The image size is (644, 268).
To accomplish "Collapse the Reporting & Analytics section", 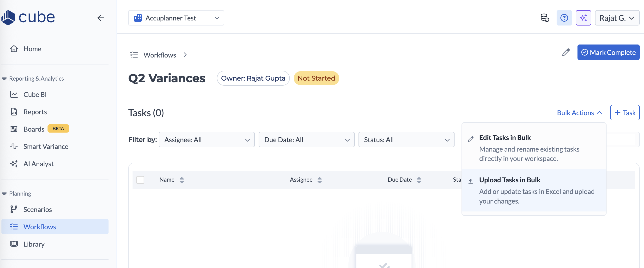I will tap(4, 79).
